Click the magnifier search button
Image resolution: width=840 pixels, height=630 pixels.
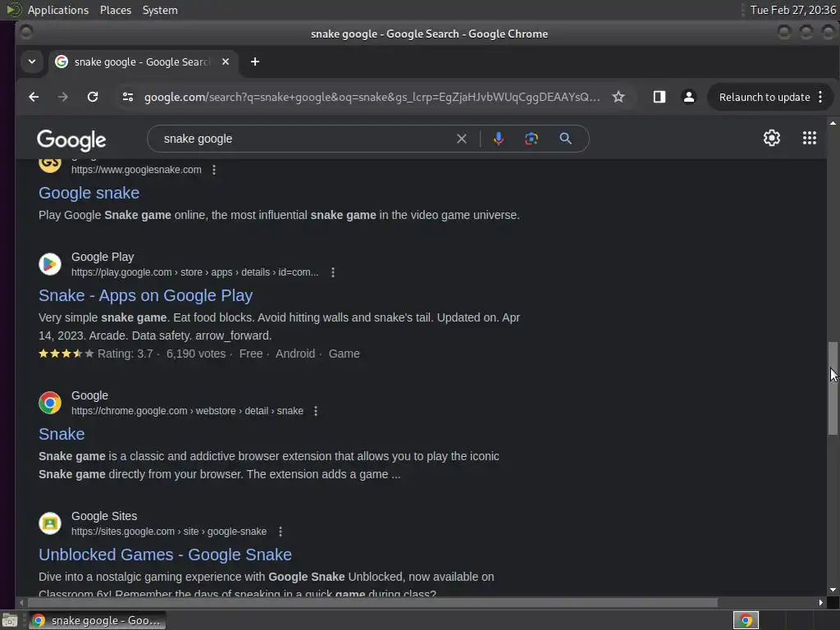click(565, 139)
